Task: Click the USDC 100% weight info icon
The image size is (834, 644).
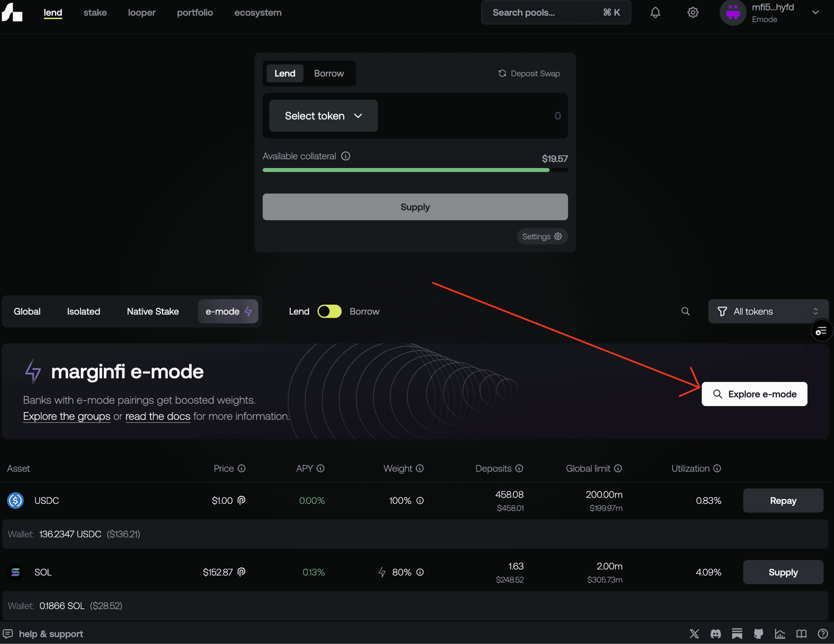Action: [x=420, y=501]
